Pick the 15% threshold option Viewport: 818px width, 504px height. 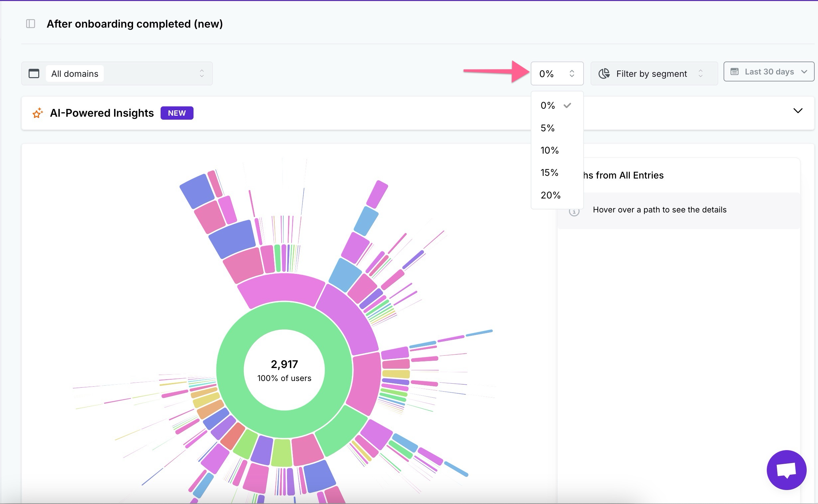click(x=549, y=173)
